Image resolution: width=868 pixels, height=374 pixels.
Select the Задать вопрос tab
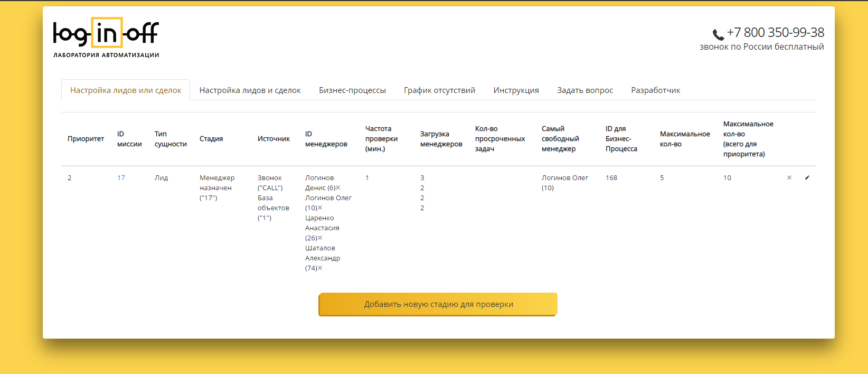coord(585,90)
